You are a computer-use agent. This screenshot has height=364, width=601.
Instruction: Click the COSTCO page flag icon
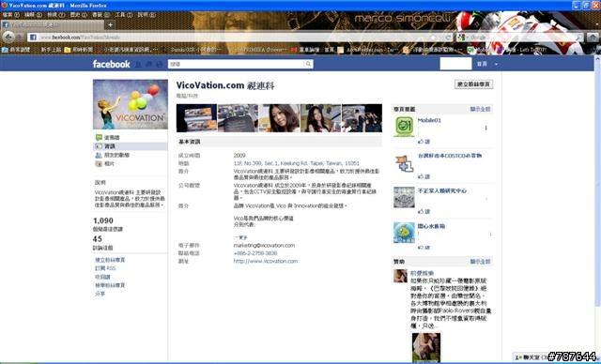coord(404,163)
